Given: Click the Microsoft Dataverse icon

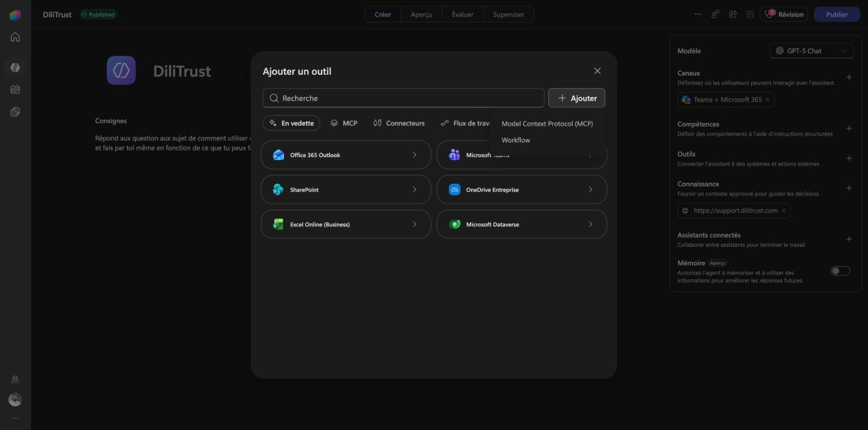Looking at the screenshot, I should coord(454,224).
